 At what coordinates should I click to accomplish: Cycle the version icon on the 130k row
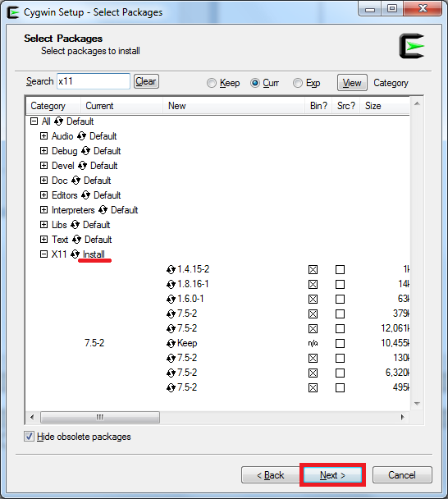coord(171,358)
